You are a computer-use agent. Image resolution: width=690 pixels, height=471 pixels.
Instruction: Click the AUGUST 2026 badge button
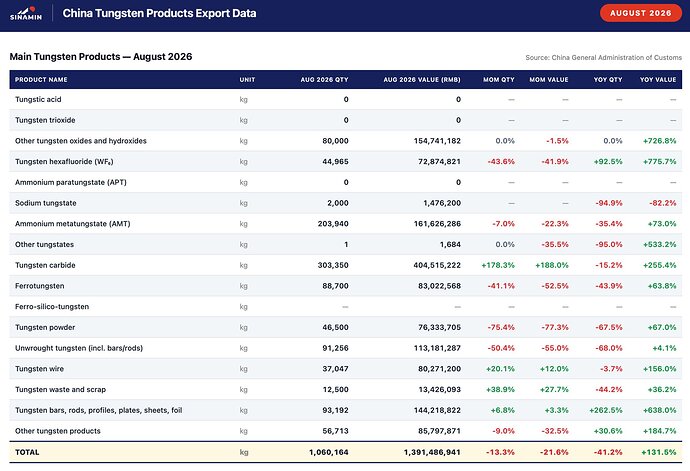point(641,13)
